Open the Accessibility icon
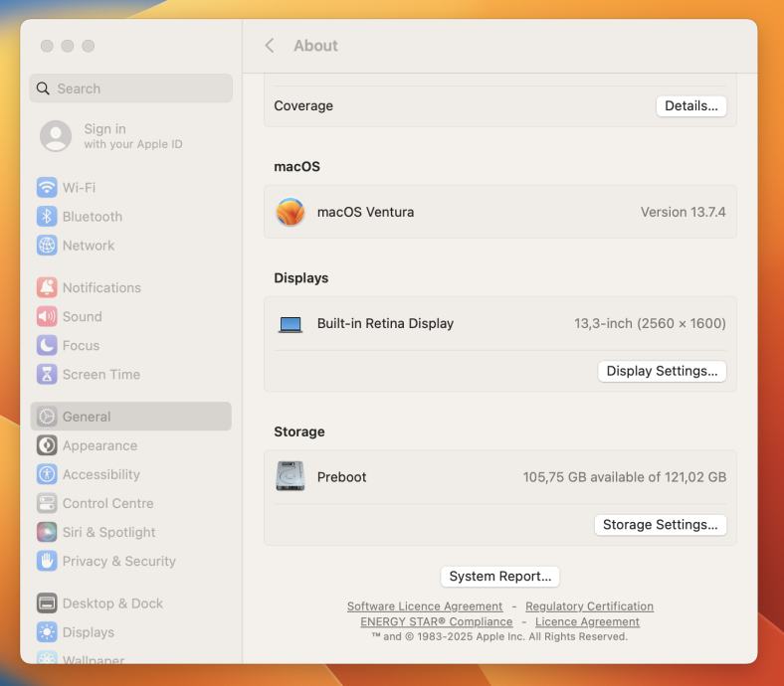This screenshot has height=686, width=784. pyautogui.click(x=47, y=474)
